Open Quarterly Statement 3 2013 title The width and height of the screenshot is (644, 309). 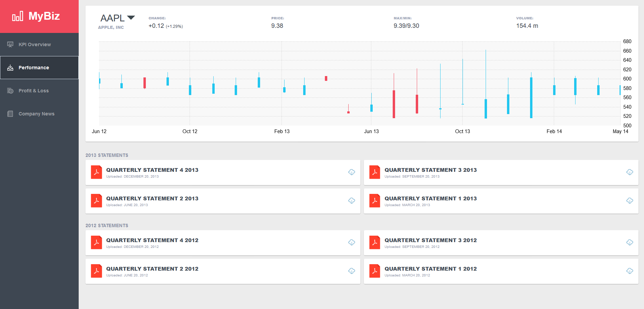click(x=431, y=170)
